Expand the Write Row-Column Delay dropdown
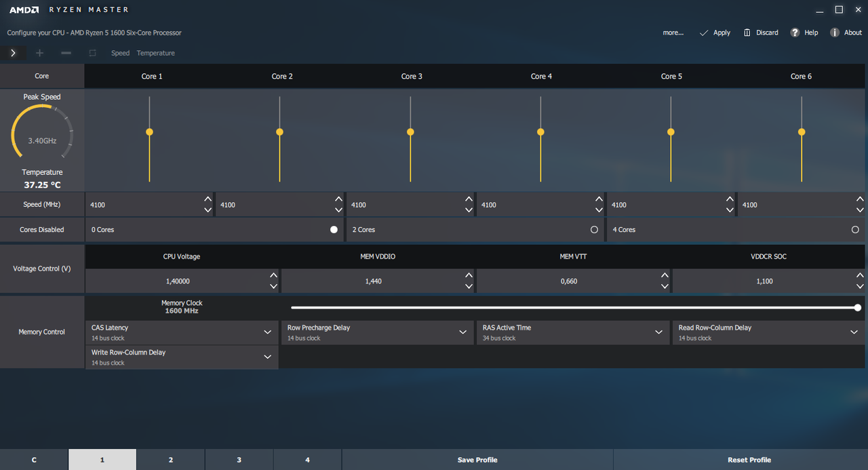Viewport: 868px width, 470px height. pyautogui.click(x=267, y=357)
